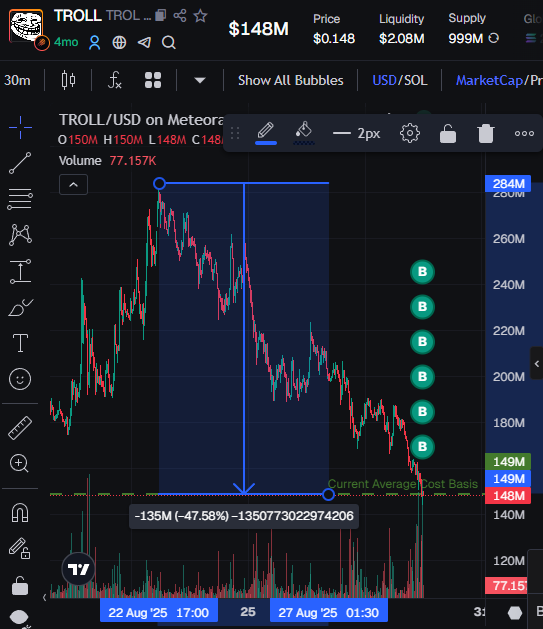Click the 22 Aug '25 17:00 time label
Image resolution: width=543 pixels, height=629 pixels.
[159, 613]
